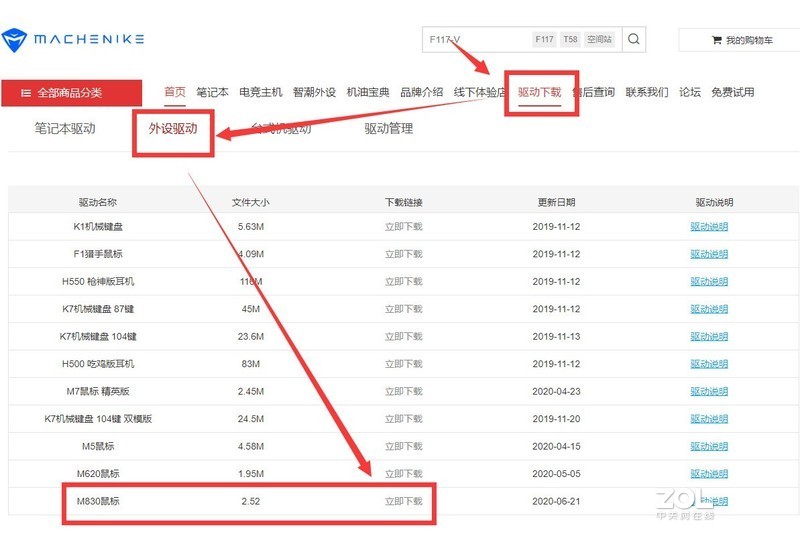Click the 驱动名称 column header
The width and height of the screenshot is (800, 542).
[98, 203]
